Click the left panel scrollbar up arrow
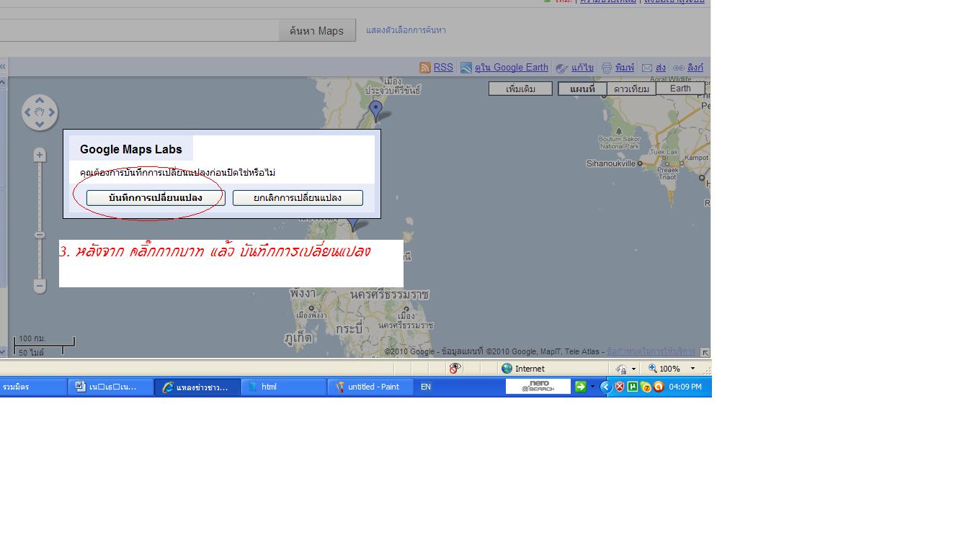The width and height of the screenshot is (980, 553). [x=3, y=82]
